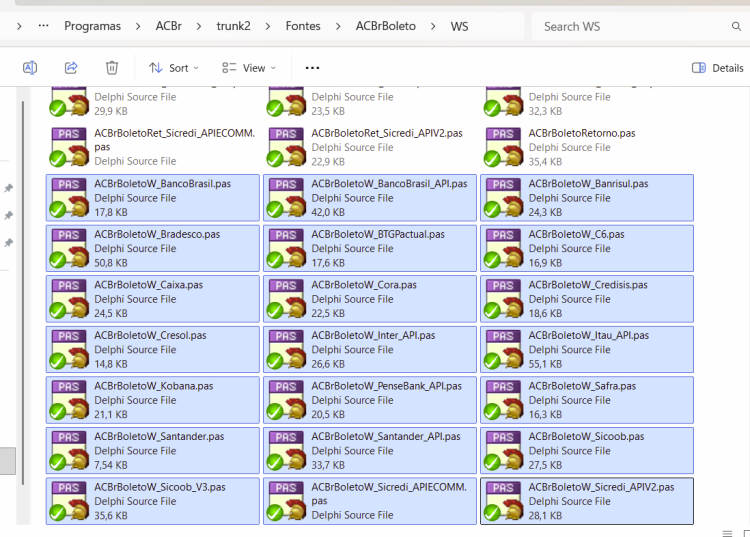This screenshot has height=537, width=750.
Task: Click the Delete trash icon
Action: pos(112,68)
